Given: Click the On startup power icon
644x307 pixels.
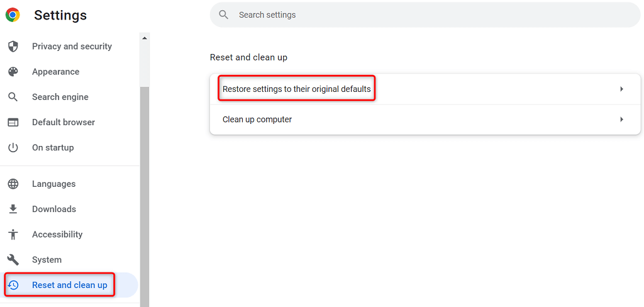Looking at the screenshot, I should click(x=13, y=147).
